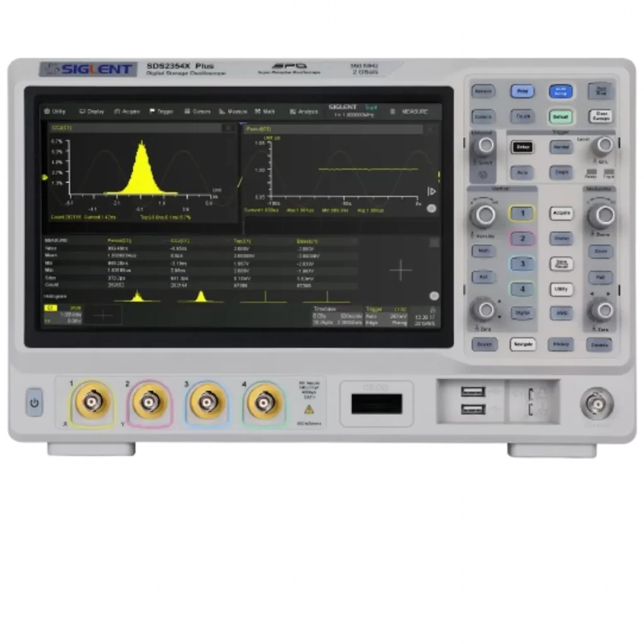644x644 pixels.
Task: Toggle the Touch screen button
Action: click(523, 116)
